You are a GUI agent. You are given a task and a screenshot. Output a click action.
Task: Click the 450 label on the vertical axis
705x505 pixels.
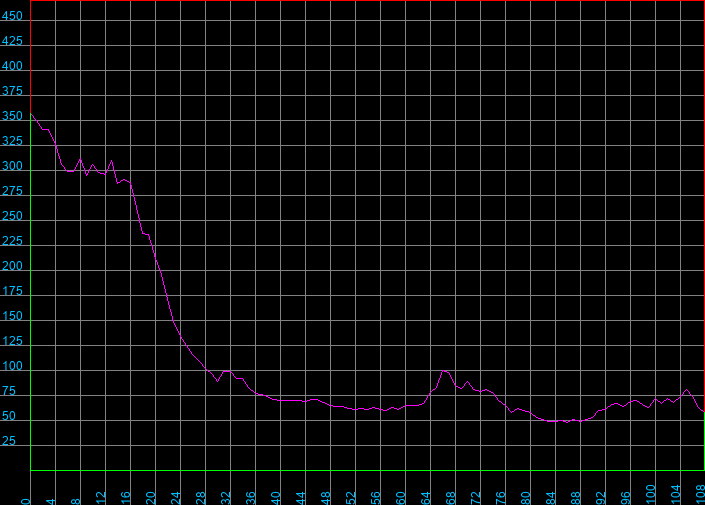(x=12, y=16)
